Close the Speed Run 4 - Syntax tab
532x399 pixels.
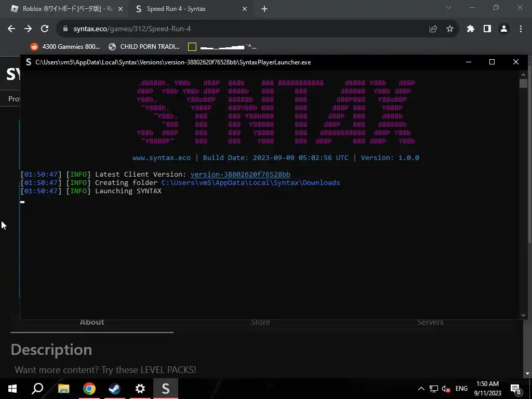click(245, 9)
